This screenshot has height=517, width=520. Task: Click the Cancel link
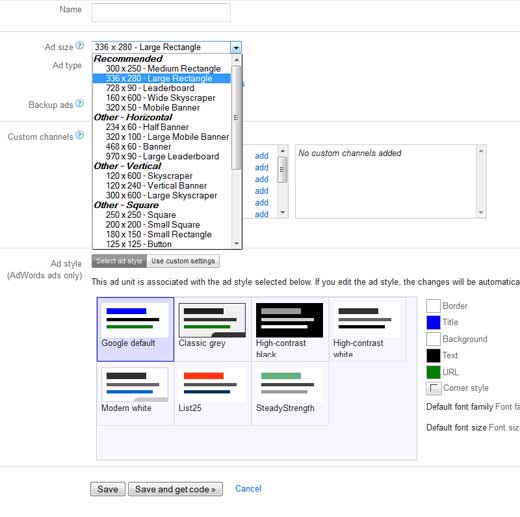tap(248, 489)
